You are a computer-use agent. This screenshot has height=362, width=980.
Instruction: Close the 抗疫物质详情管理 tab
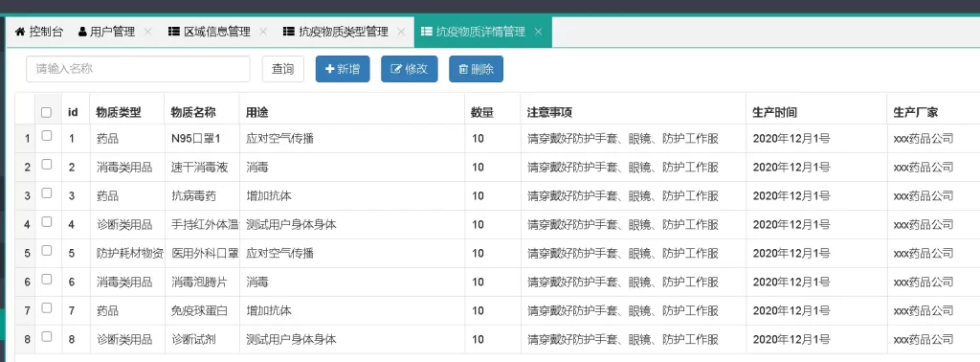point(538,32)
